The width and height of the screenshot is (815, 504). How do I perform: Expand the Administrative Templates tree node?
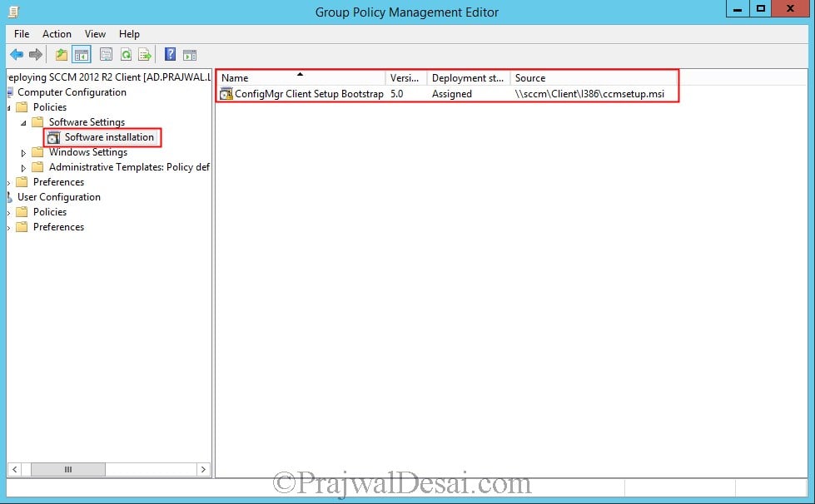(23, 168)
